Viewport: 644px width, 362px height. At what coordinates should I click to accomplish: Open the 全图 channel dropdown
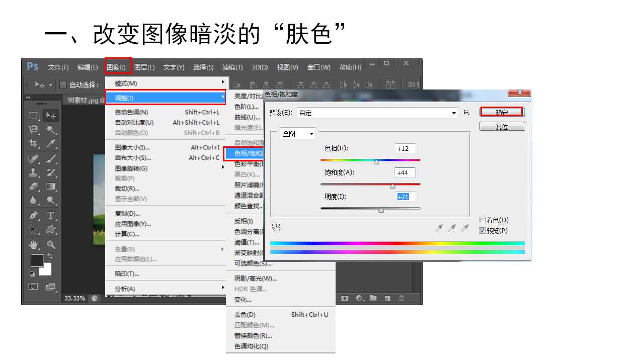(x=298, y=134)
